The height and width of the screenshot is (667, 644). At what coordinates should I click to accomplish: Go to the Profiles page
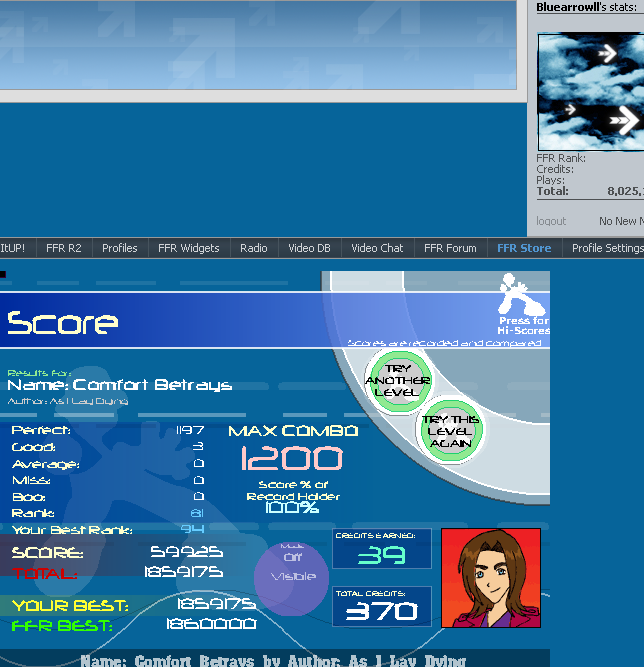(x=120, y=248)
